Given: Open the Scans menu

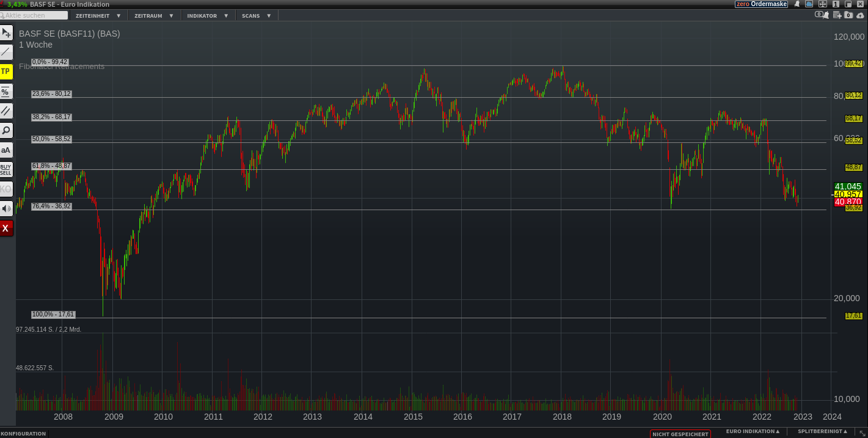Looking at the screenshot, I should coord(256,16).
